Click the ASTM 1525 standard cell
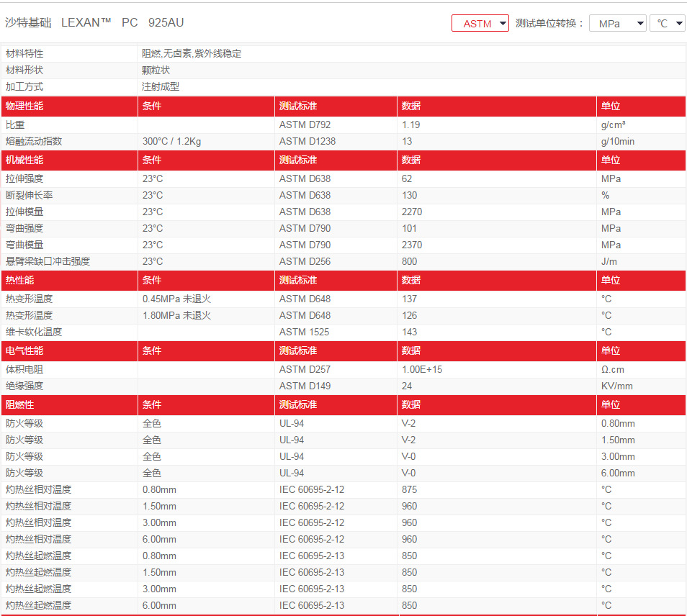Screen dimensions: 687x616 click(304, 332)
